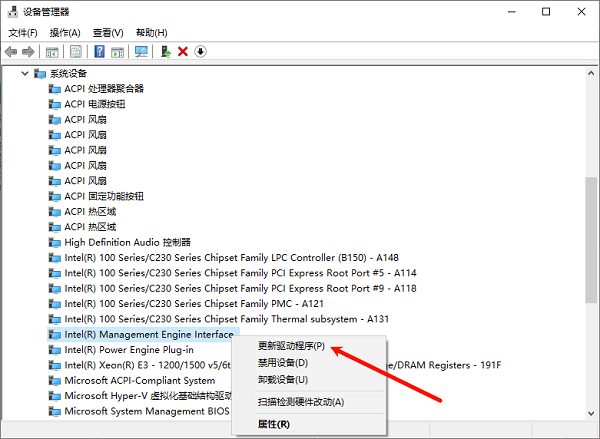Open the 操作(A) menu
Viewport: 600px width, 439px height.
point(65,32)
